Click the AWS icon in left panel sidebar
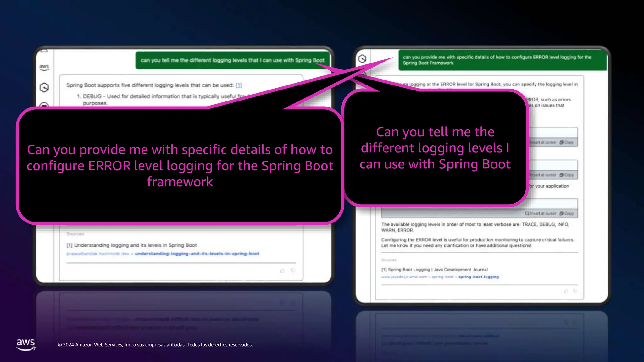Image resolution: width=644 pixels, height=362 pixels. pyautogui.click(x=44, y=67)
